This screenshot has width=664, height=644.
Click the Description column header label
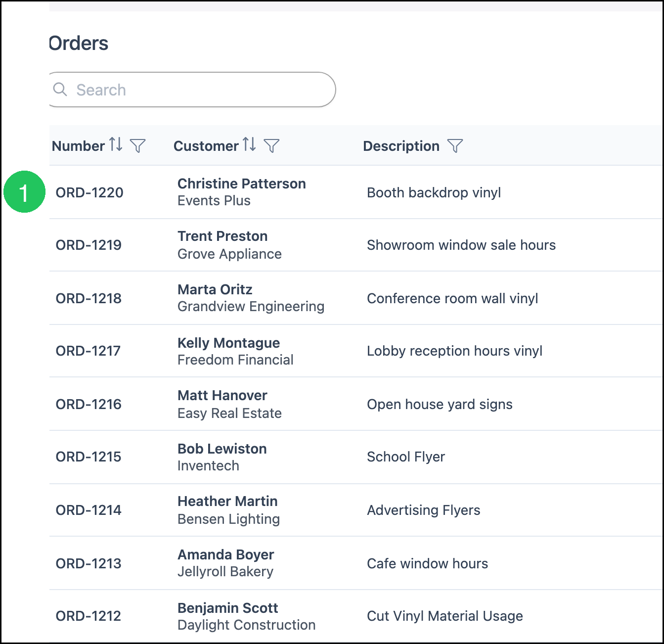coord(401,146)
